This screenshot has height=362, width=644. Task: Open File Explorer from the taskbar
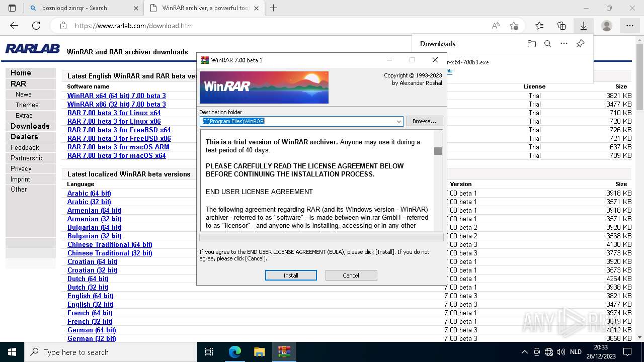tap(259, 352)
